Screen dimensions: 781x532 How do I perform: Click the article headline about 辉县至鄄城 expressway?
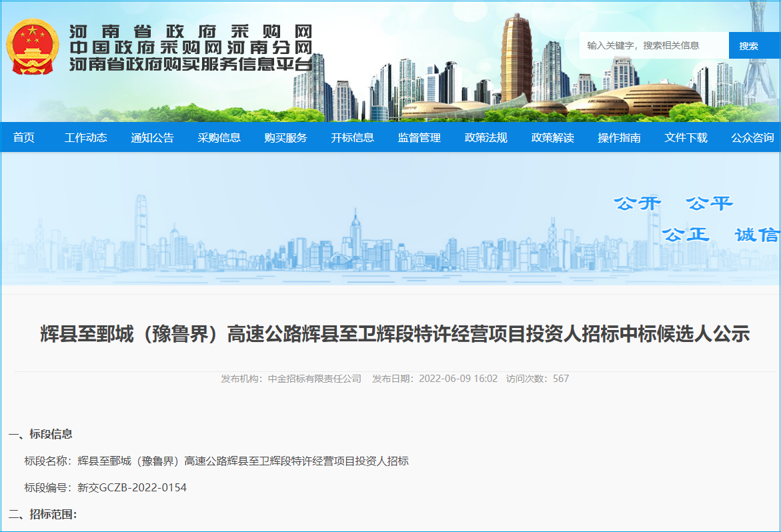[395, 333]
